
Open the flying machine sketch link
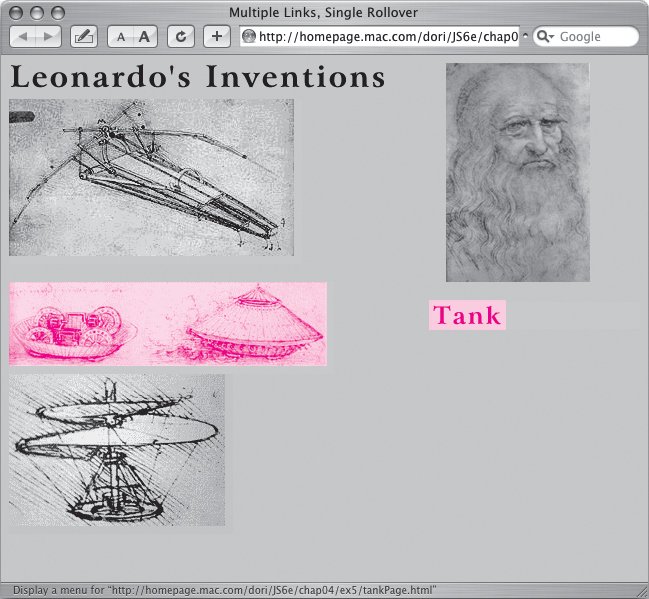151,177
